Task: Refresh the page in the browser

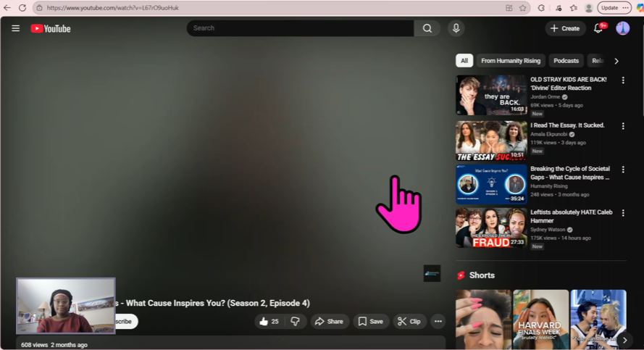Action: tap(22, 8)
